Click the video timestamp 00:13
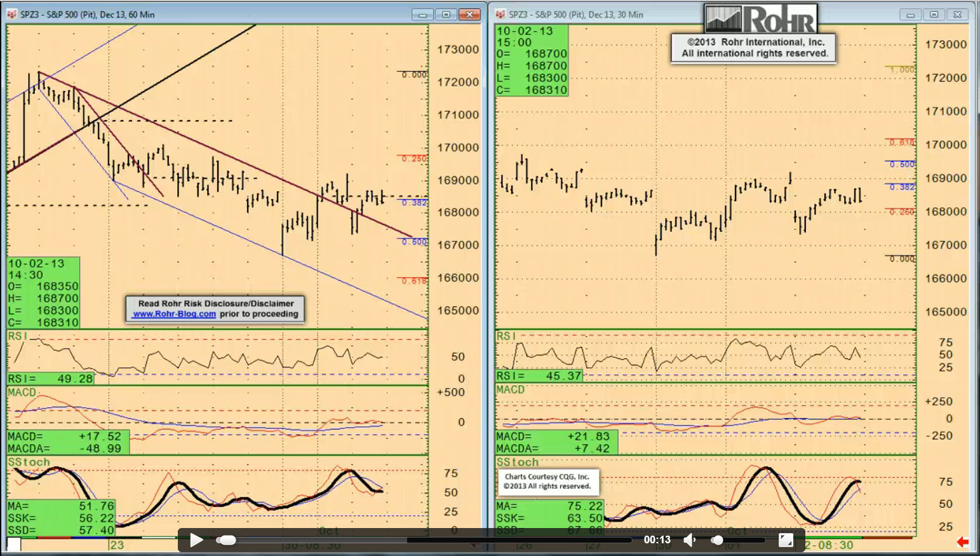Viewport: 980px width, 556px height. pyautogui.click(x=657, y=540)
